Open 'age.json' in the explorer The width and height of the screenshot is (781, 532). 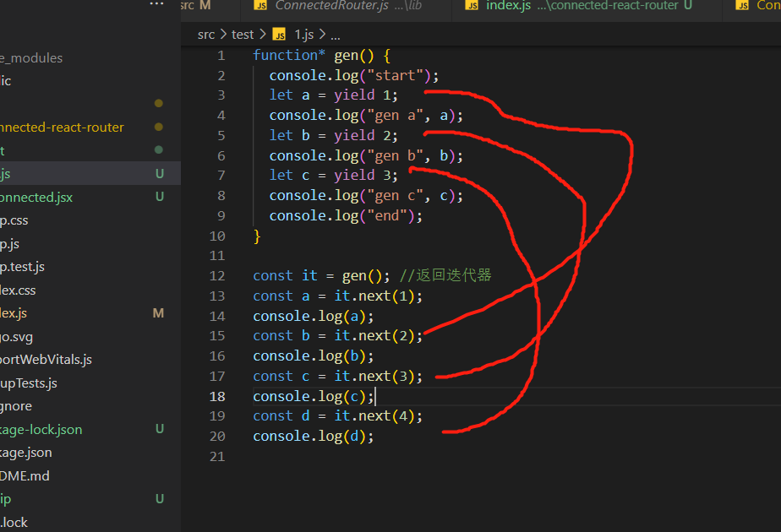pyautogui.click(x=90, y=453)
